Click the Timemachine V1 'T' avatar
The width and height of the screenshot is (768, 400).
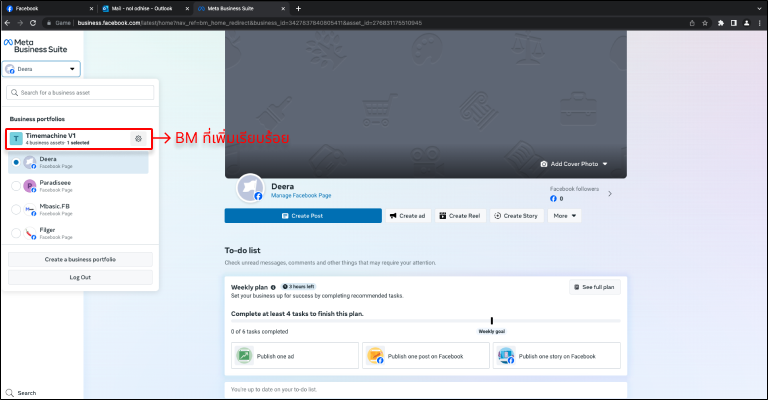point(16,139)
